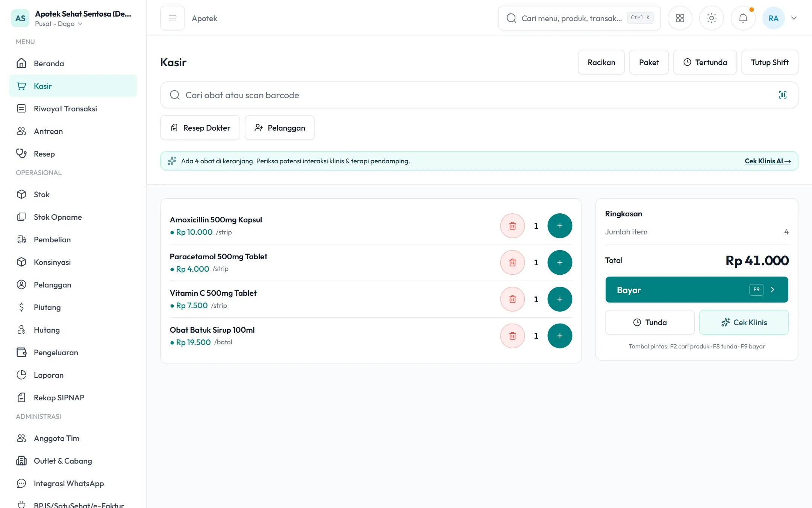Increase Amoxicillin 500mg Kapsul quantity

[x=559, y=226]
